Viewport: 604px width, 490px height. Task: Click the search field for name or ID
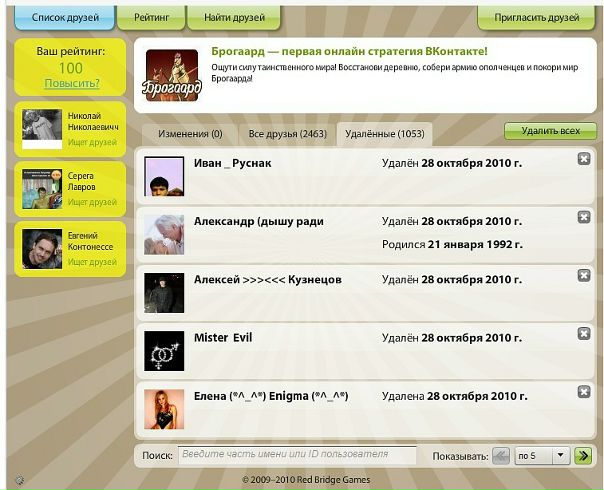pos(297,455)
